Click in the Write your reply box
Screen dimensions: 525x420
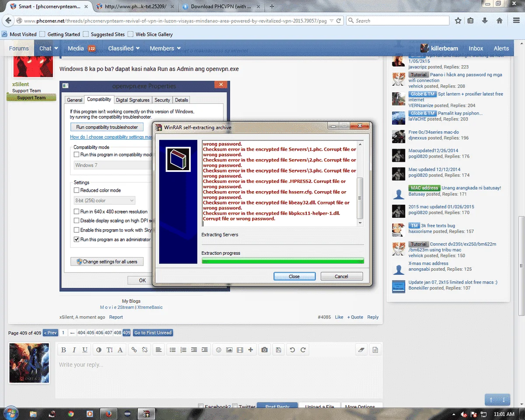tap(220, 376)
